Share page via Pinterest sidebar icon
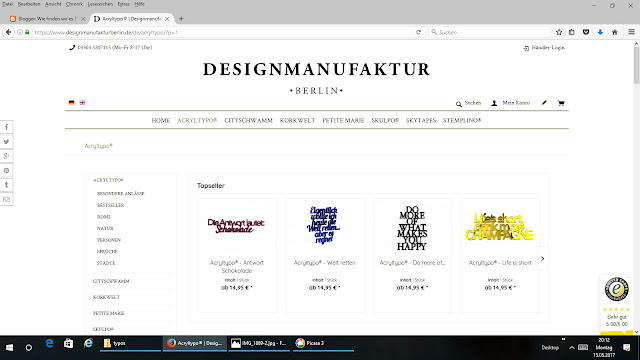Viewport: 640px width, 360px height. 6,171
